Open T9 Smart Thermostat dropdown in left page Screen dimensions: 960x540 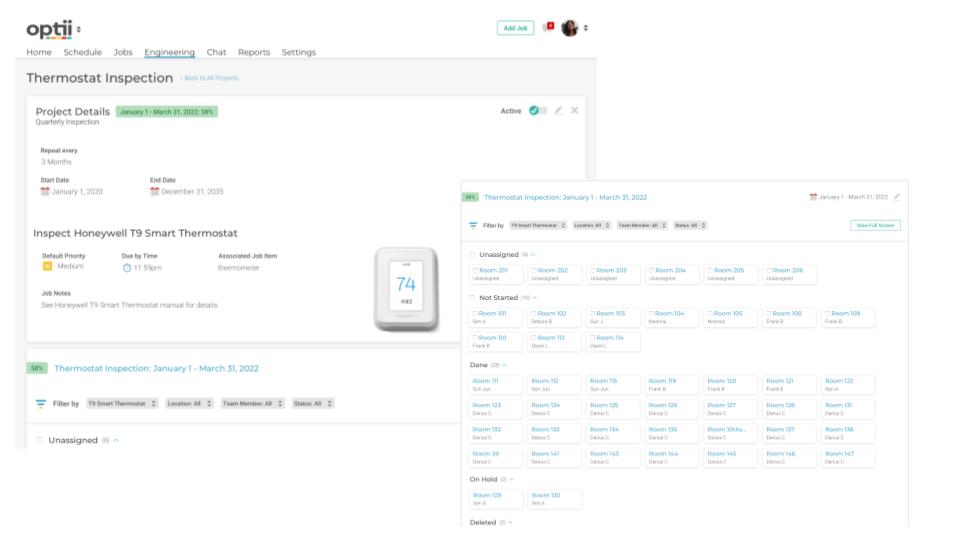(122, 403)
